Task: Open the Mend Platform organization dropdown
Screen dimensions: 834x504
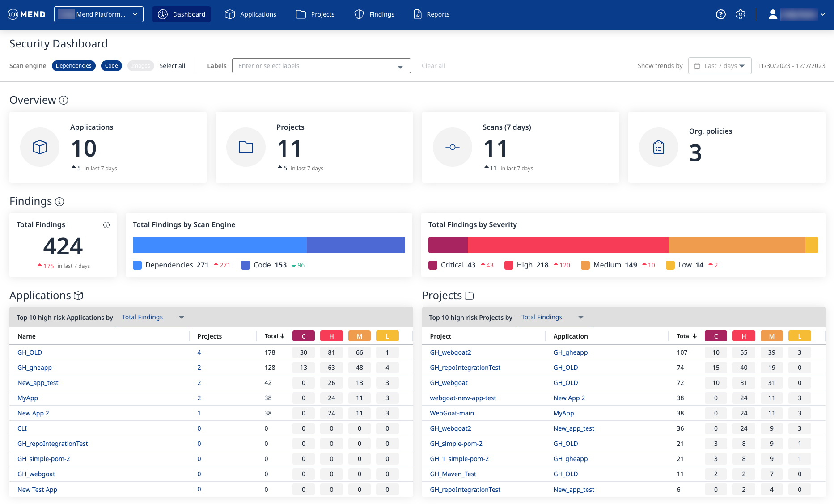Action: click(x=99, y=14)
